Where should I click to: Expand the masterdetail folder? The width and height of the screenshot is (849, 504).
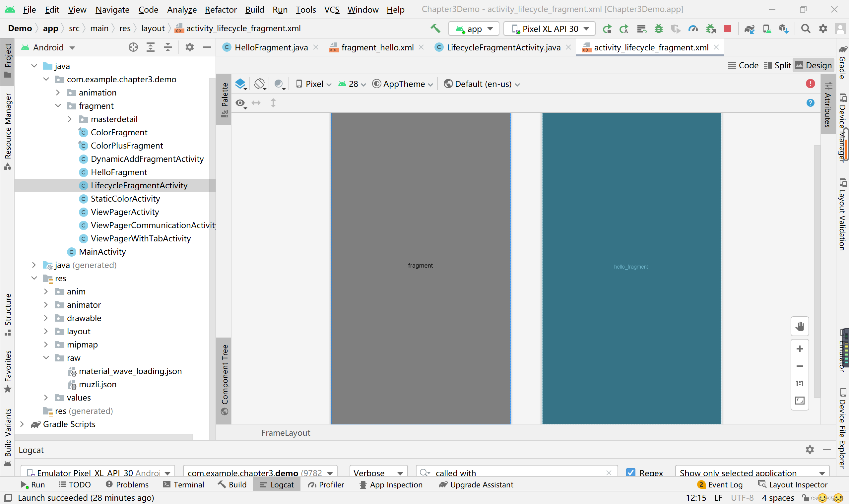coord(70,119)
